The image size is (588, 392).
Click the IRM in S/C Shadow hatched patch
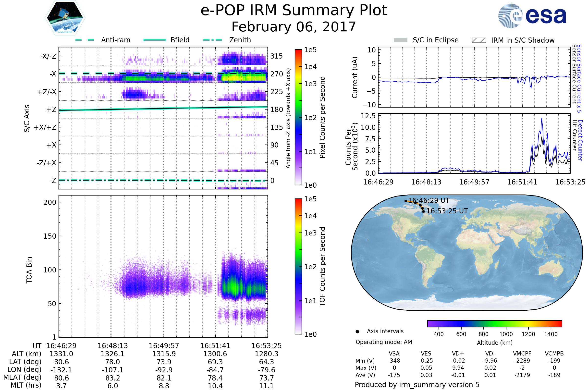click(x=479, y=40)
